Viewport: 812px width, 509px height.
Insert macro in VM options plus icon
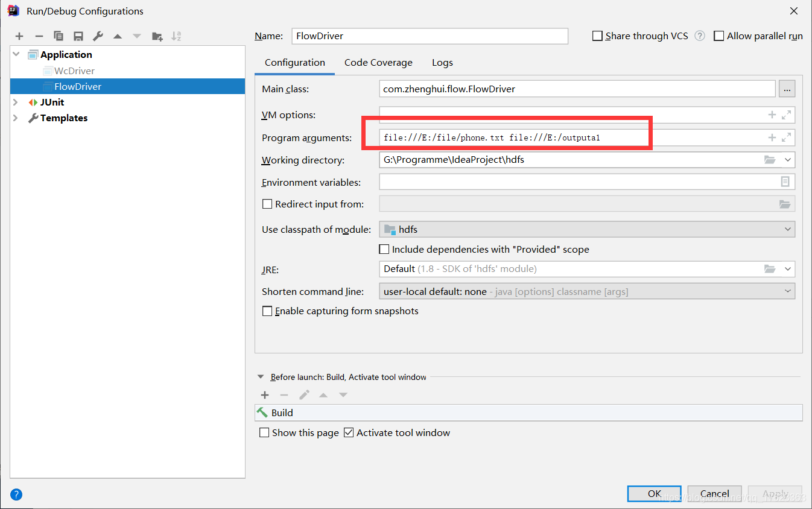coord(772,115)
